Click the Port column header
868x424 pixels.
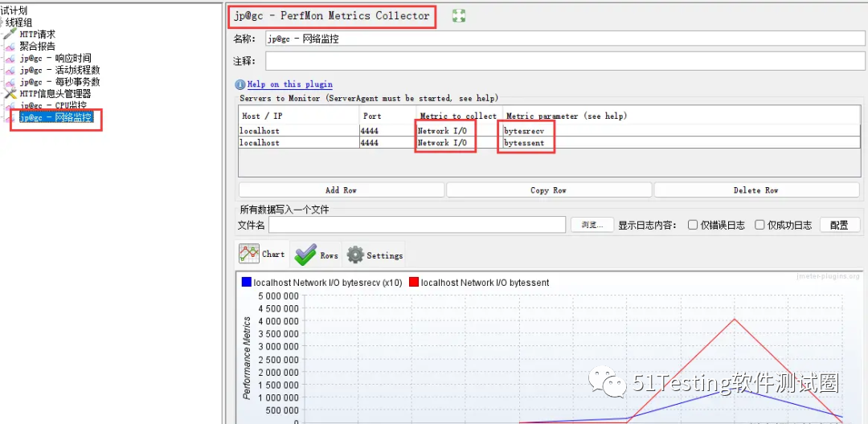pos(387,116)
